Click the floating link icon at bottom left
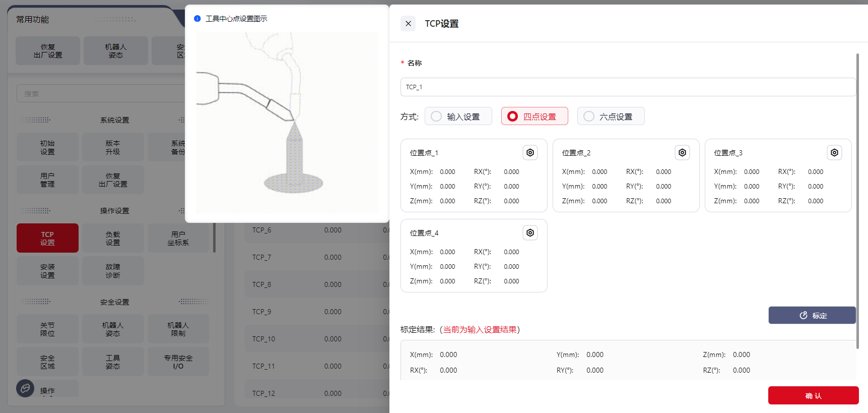This screenshot has height=413, width=868. [25, 388]
